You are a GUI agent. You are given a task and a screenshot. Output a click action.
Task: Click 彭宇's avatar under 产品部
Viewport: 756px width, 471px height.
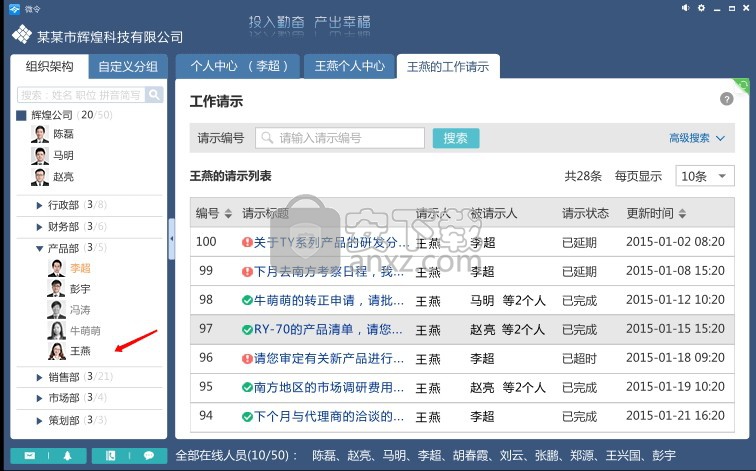pyautogui.click(x=56, y=288)
